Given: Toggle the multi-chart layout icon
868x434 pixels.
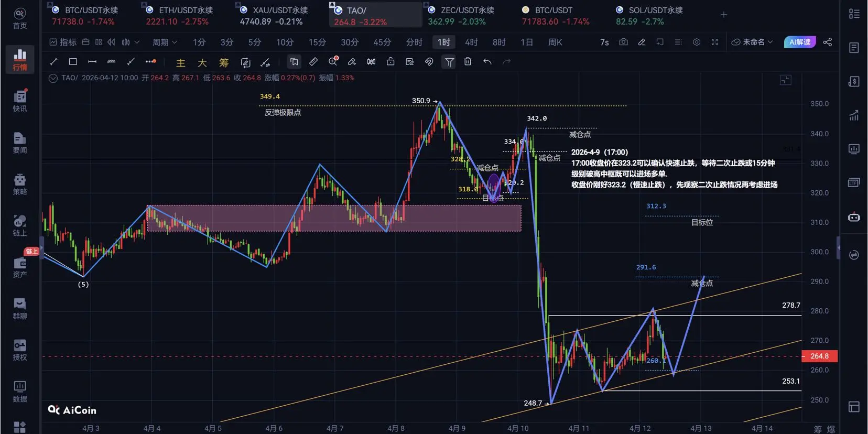Looking at the screenshot, I should click(x=99, y=42).
